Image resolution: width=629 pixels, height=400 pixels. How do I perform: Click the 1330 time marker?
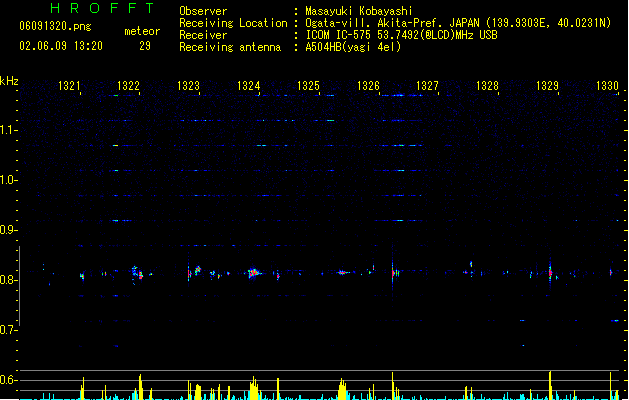point(608,86)
